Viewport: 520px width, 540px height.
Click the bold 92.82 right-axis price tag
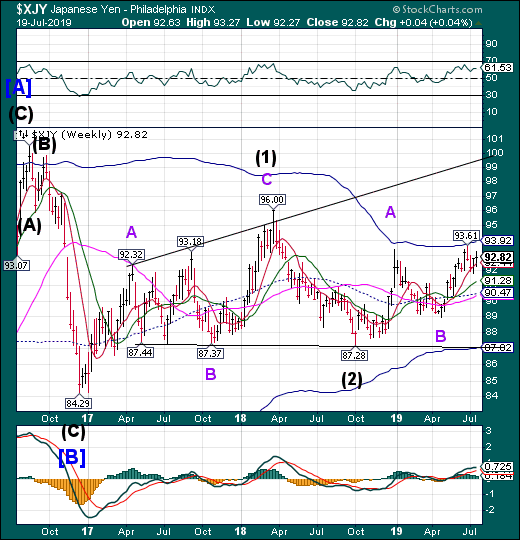[x=498, y=257]
